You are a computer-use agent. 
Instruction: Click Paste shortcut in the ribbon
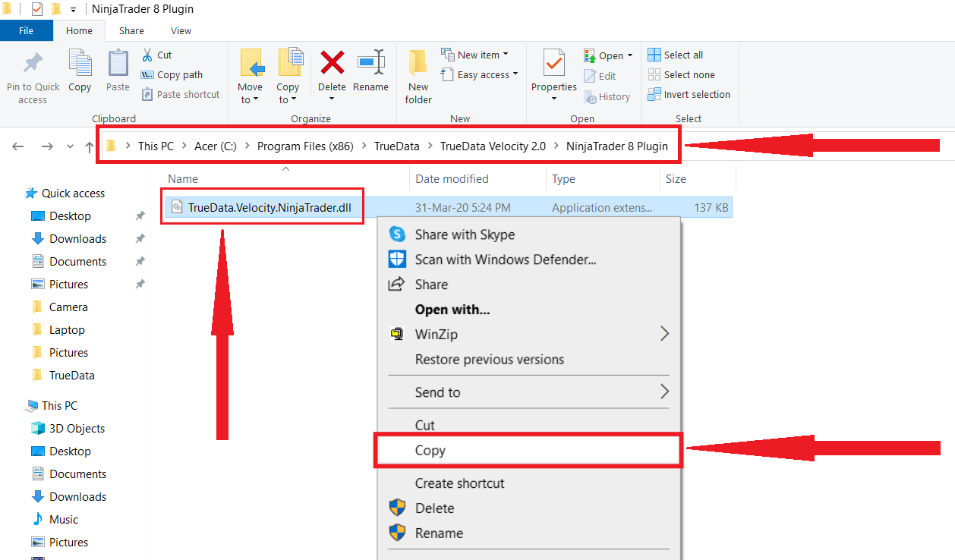point(180,94)
